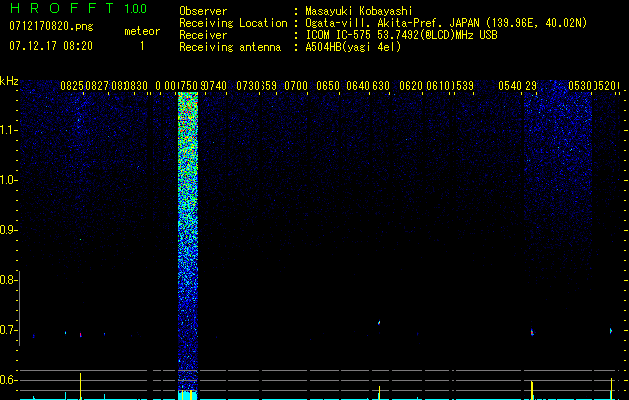Click the version number 1.0.0

tap(135, 9)
